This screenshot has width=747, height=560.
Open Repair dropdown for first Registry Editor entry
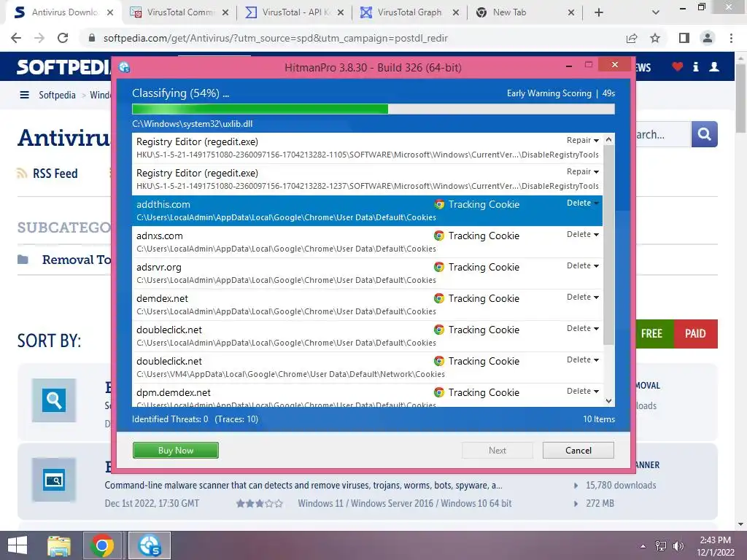tap(583, 140)
